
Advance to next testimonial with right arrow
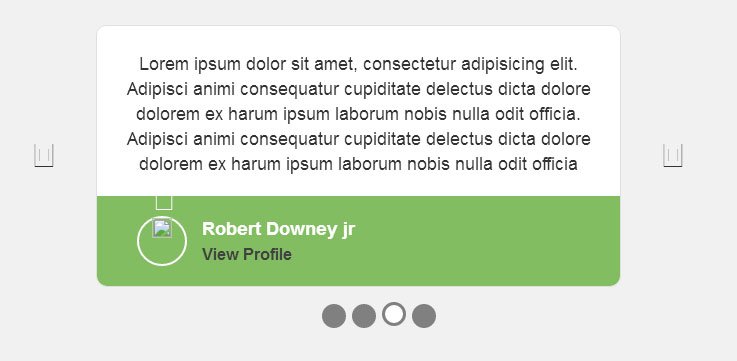tap(673, 155)
